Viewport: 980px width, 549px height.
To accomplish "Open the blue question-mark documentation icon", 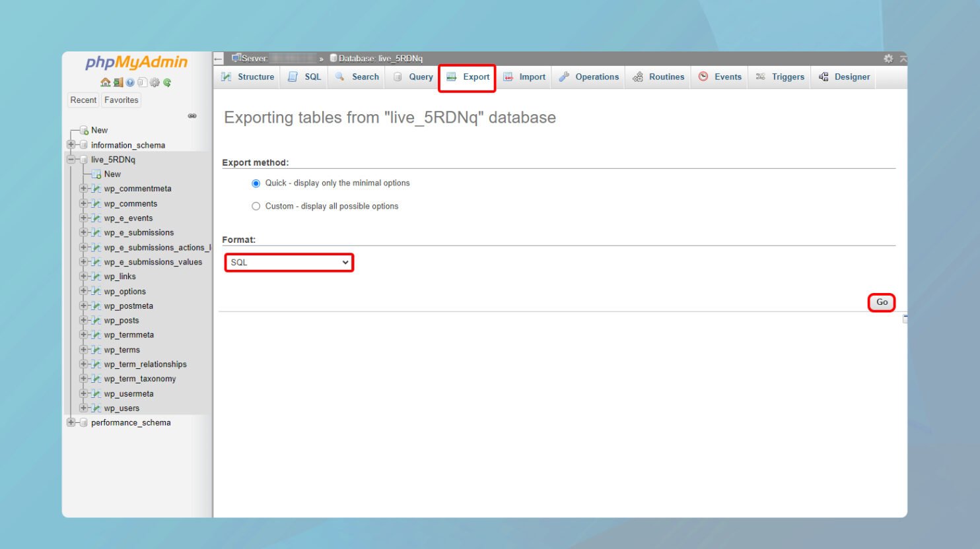I will pos(130,82).
